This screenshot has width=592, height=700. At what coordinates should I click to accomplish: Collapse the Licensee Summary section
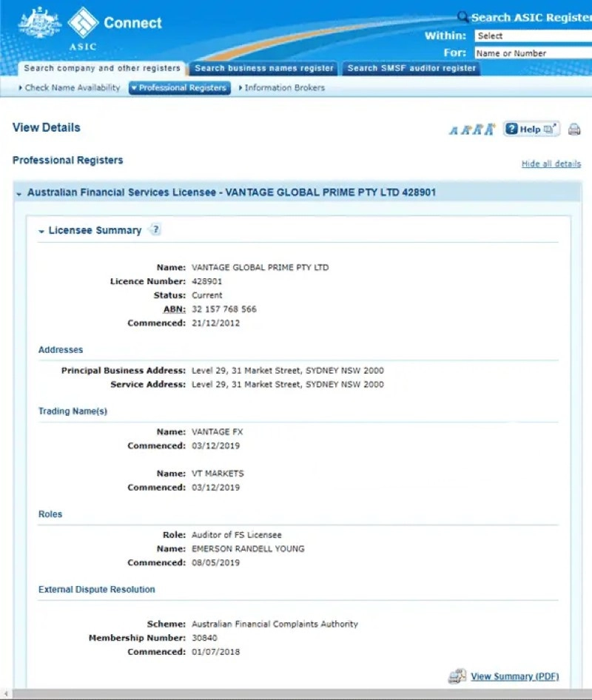tap(41, 232)
